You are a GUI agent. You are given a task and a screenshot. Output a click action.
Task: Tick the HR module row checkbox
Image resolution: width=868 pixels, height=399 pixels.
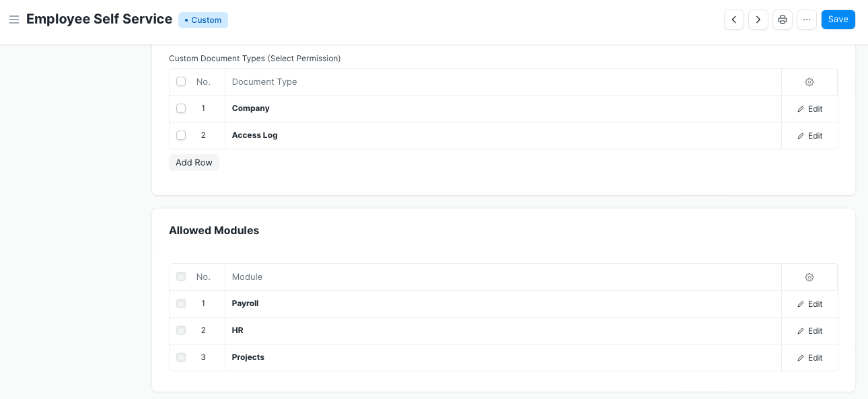point(181,330)
